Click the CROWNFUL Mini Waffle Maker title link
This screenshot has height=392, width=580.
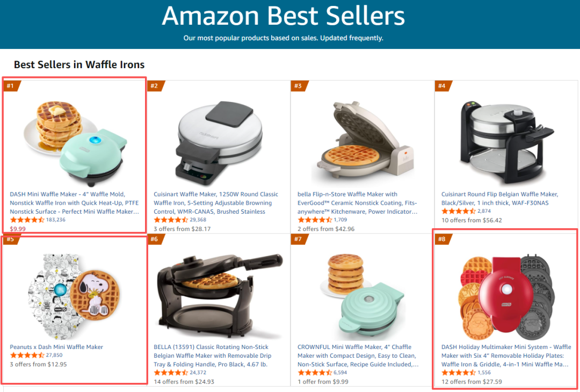click(358, 355)
